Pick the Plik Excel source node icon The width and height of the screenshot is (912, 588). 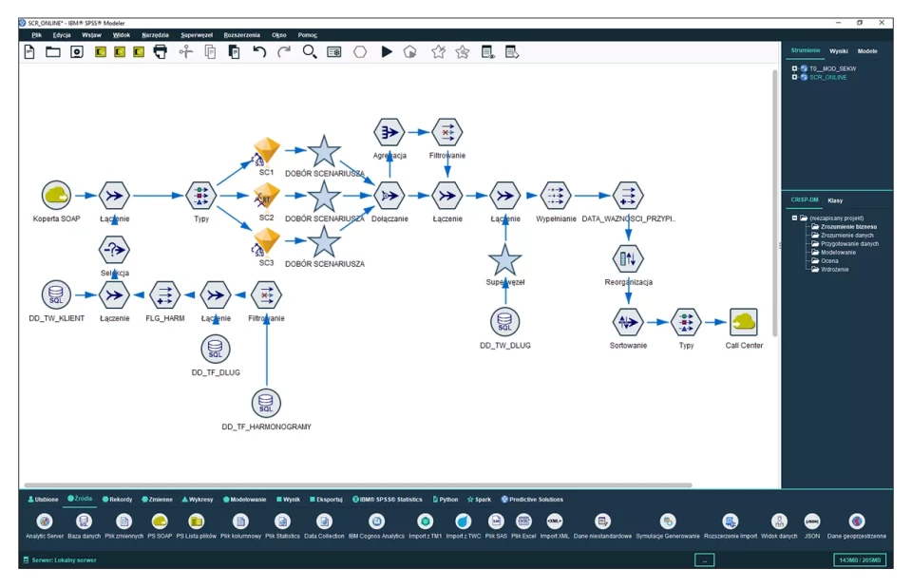pos(523,522)
